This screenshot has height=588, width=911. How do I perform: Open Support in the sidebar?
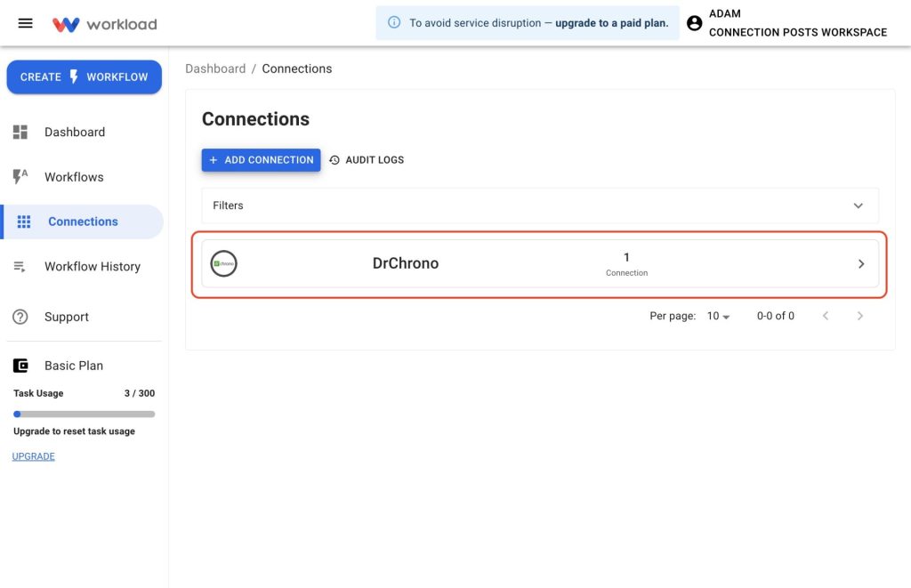[x=85, y=317]
